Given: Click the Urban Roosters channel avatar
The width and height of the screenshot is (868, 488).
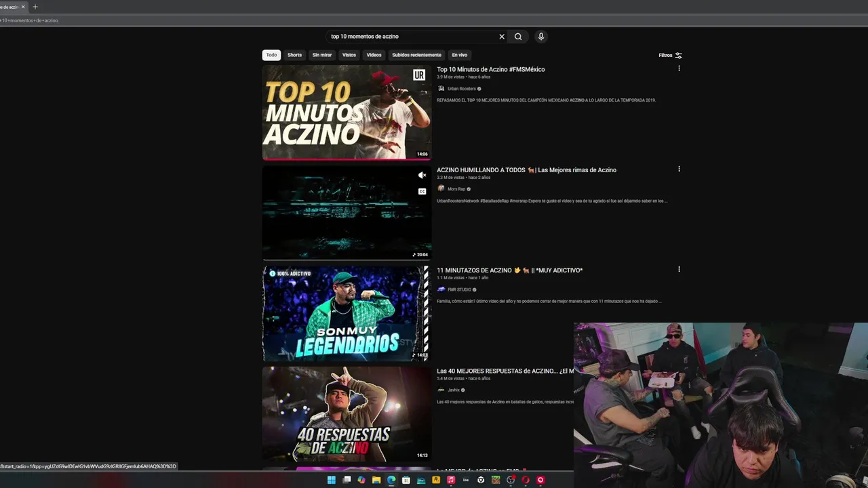Looking at the screenshot, I should pos(441,89).
